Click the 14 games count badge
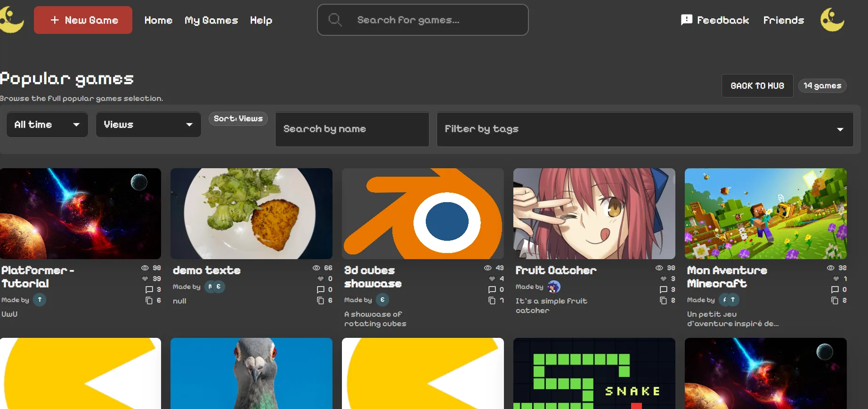This screenshot has width=868, height=409. 822,86
